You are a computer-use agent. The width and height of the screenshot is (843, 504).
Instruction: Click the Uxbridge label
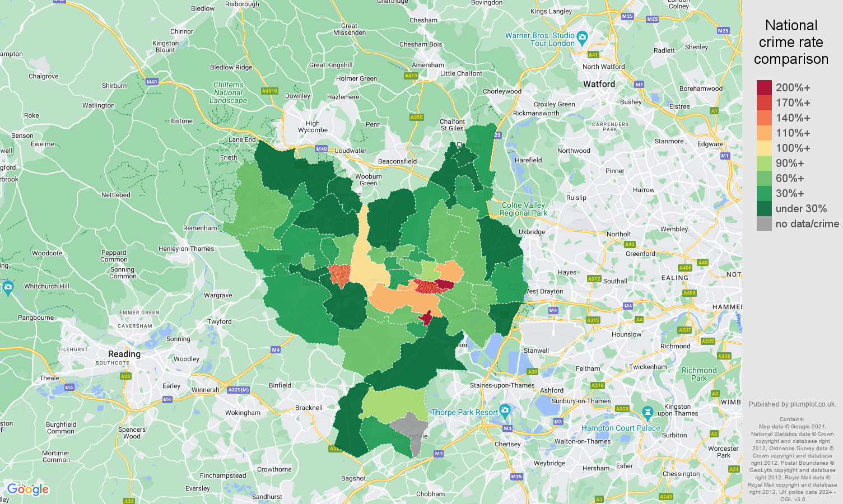[532, 232]
